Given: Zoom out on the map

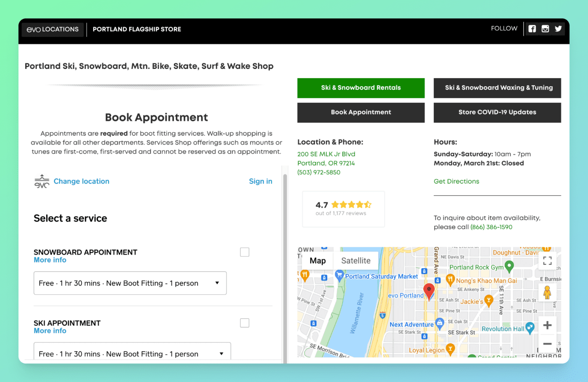Looking at the screenshot, I should point(547,344).
